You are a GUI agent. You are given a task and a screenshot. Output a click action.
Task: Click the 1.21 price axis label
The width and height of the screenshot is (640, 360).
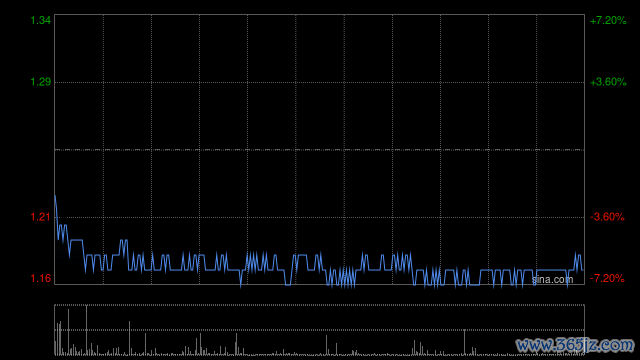click(x=41, y=217)
